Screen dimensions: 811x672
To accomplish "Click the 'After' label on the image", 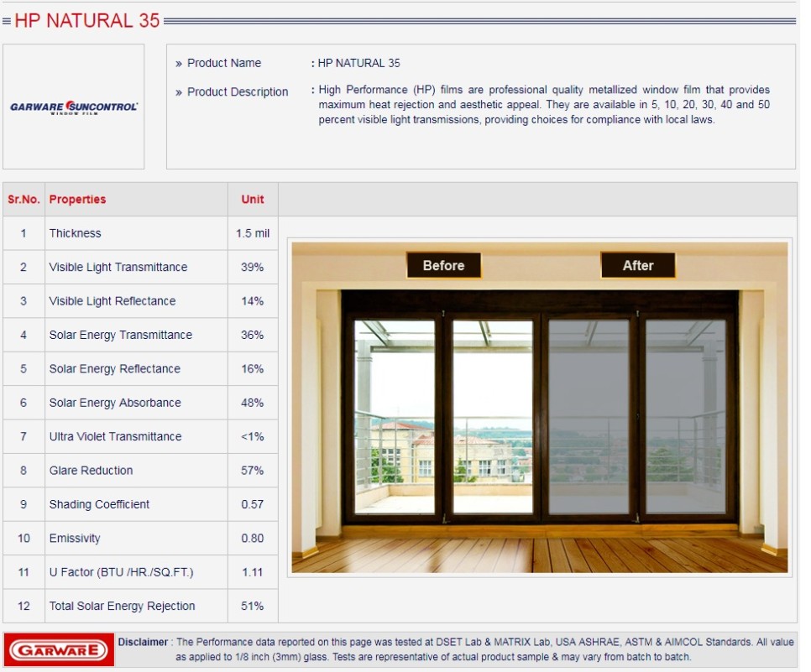I will tap(638, 266).
